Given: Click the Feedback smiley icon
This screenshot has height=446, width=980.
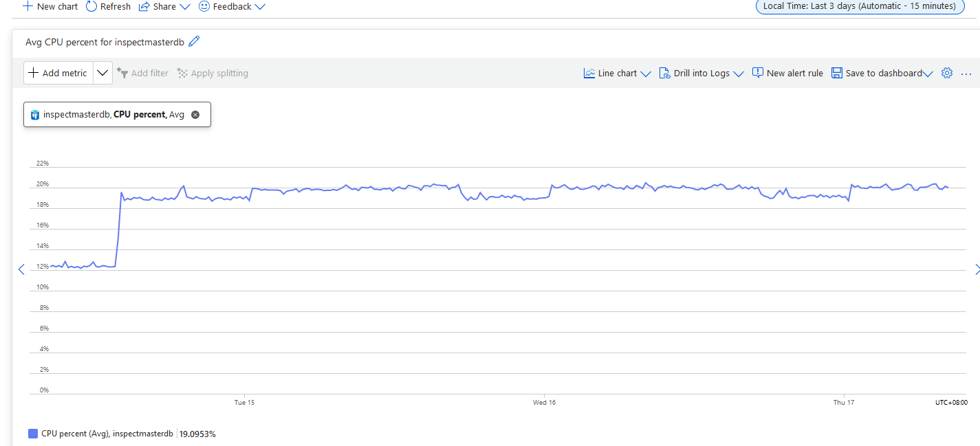Looking at the screenshot, I should 204,6.
